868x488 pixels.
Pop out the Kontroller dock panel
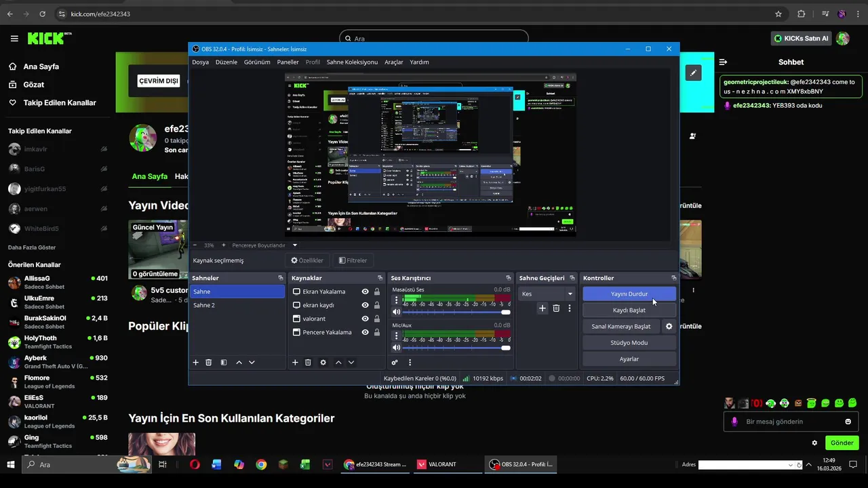[x=673, y=278]
